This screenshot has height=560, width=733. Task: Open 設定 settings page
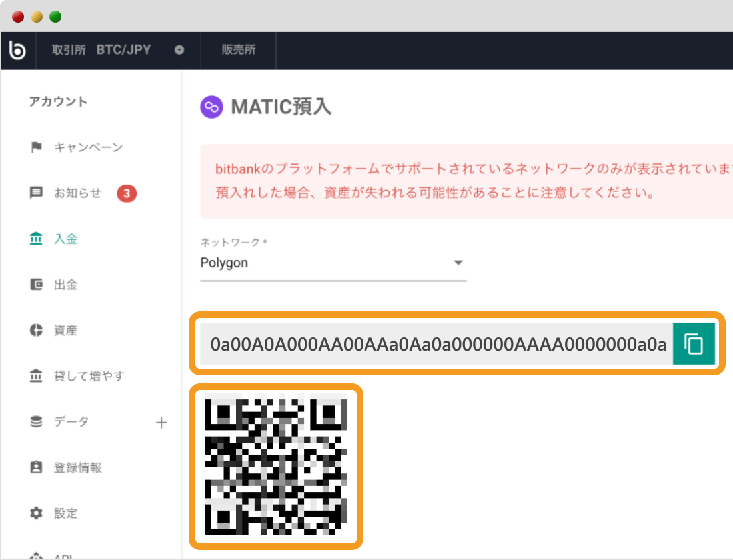pos(65,513)
